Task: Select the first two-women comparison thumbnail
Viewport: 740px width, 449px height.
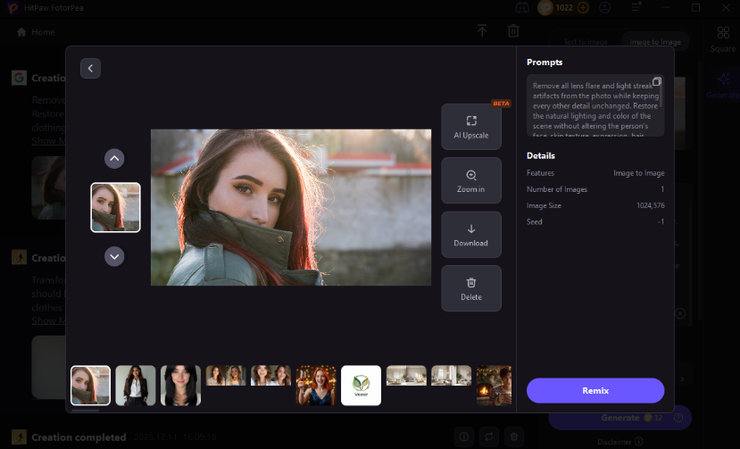Action: pyautogui.click(x=226, y=376)
